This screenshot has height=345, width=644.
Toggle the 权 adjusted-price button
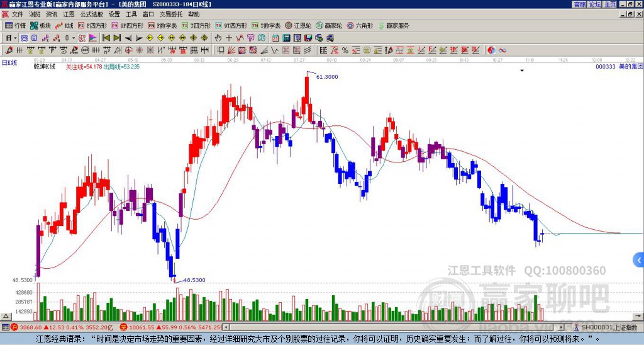[82, 38]
